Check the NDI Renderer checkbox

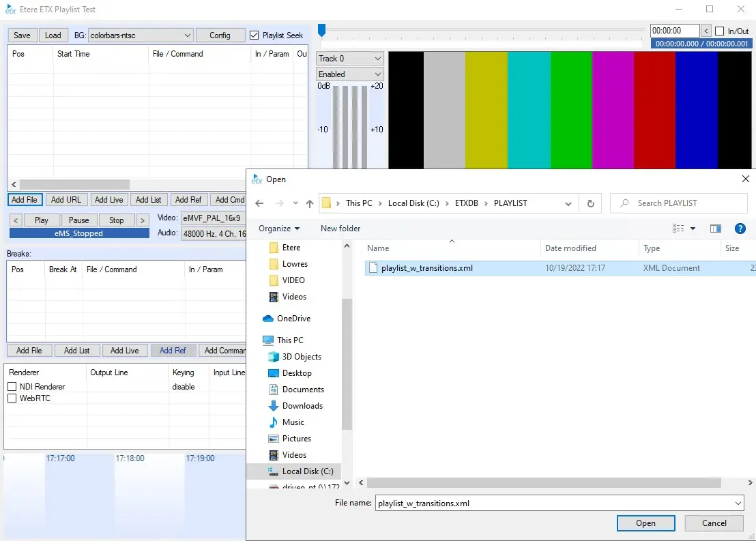pos(12,387)
